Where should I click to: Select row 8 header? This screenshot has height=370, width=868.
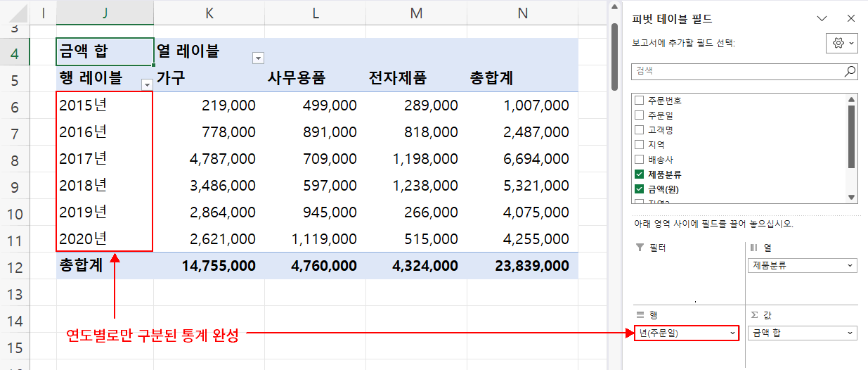tap(15, 160)
